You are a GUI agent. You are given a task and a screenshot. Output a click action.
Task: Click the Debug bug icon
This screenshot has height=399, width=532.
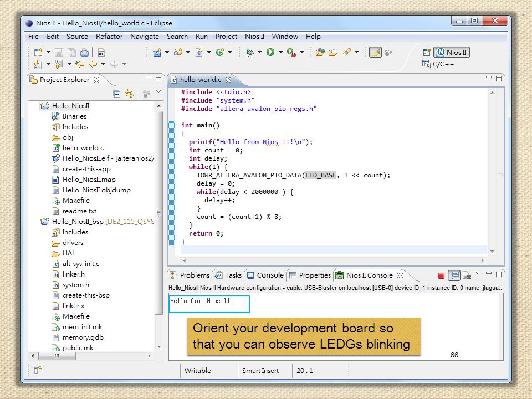click(250, 52)
